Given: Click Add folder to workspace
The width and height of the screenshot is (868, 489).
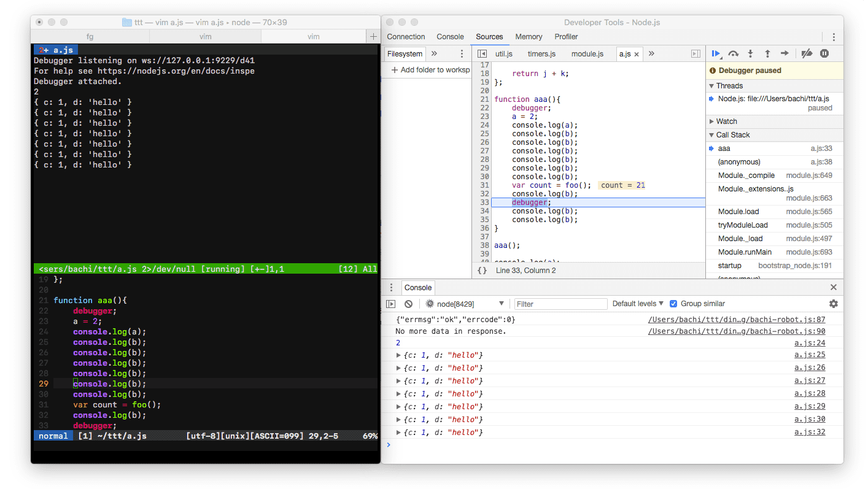Looking at the screenshot, I should [430, 70].
